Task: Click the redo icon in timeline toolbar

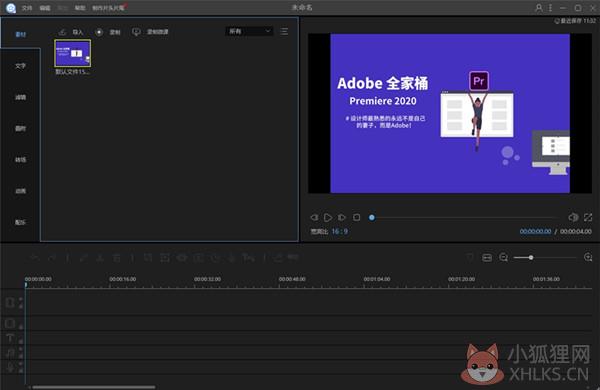Action: click(x=52, y=258)
